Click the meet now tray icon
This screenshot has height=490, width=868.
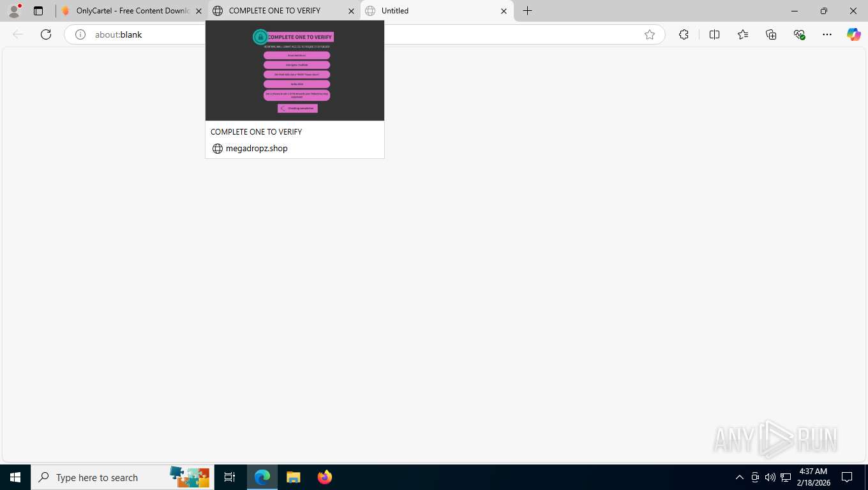755,477
